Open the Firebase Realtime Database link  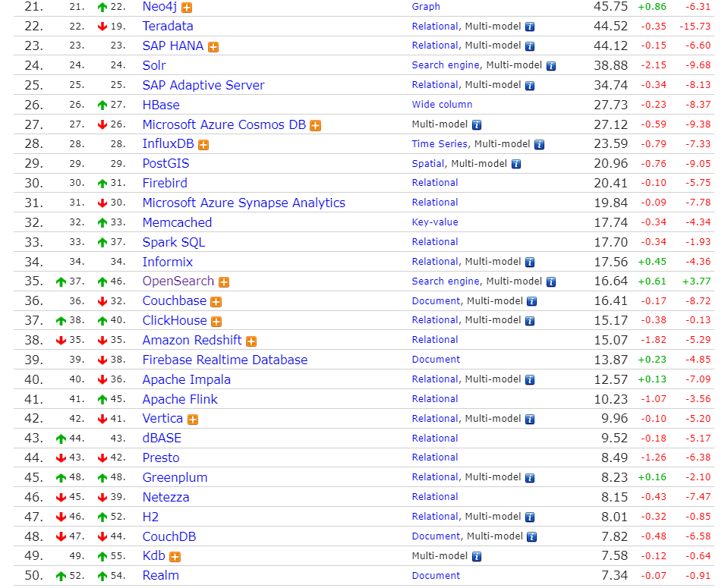pyautogui.click(x=225, y=360)
